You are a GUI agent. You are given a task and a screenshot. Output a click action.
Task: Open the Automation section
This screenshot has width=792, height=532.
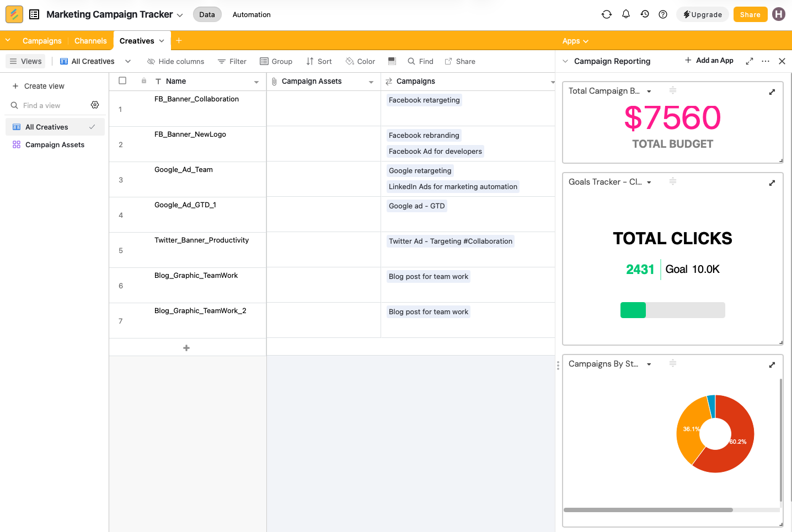tap(251, 14)
